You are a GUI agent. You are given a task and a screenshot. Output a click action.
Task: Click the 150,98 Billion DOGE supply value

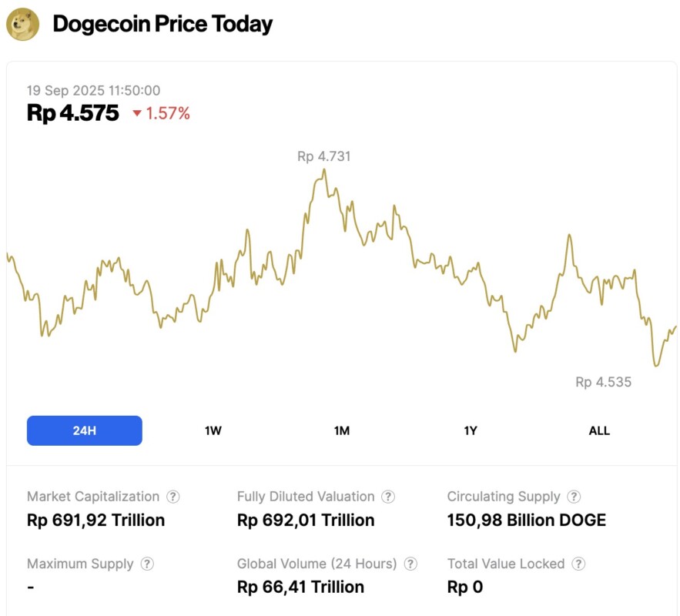pyautogui.click(x=526, y=521)
